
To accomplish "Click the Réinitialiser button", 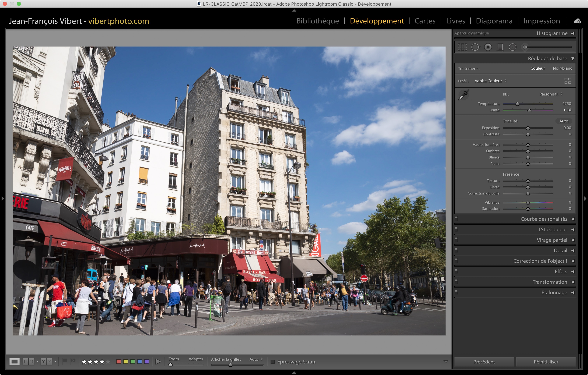I will (x=546, y=362).
